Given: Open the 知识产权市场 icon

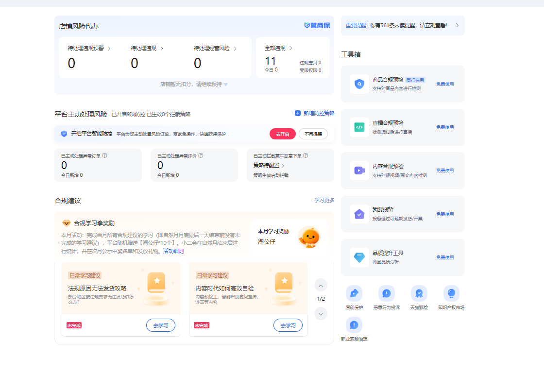Looking at the screenshot, I should (451, 293).
